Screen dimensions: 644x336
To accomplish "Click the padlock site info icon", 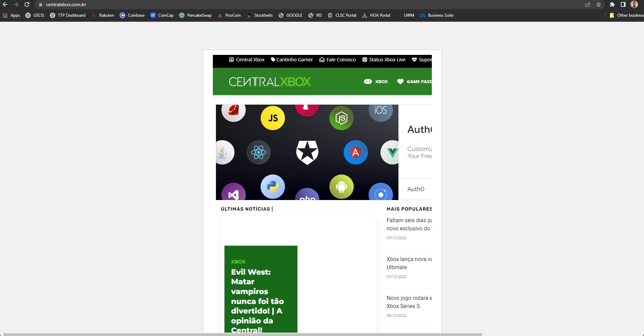I will [40, 4].
